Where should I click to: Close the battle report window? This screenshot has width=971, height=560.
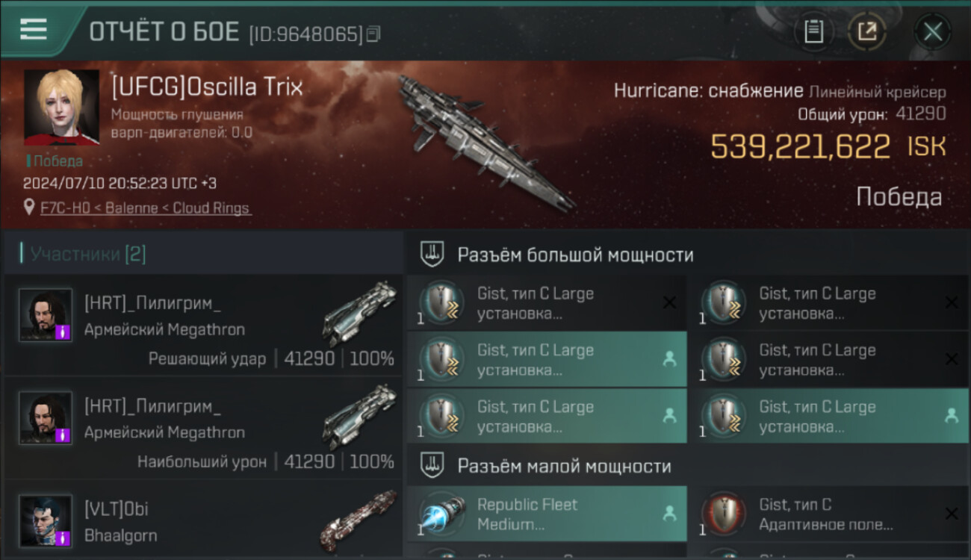pos(932,31)
